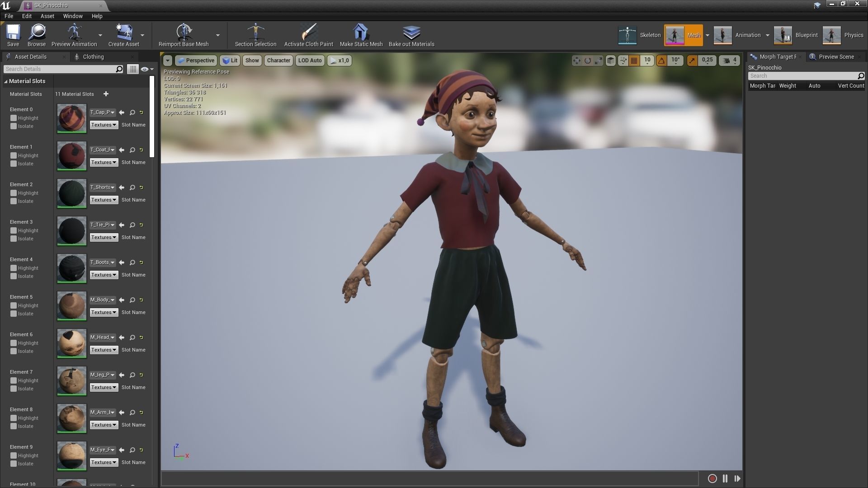Toggle Highlight checkbox for Element 0
Viewport: 868px width, 488px height.
pyautogui.click(x=14, y=118)
